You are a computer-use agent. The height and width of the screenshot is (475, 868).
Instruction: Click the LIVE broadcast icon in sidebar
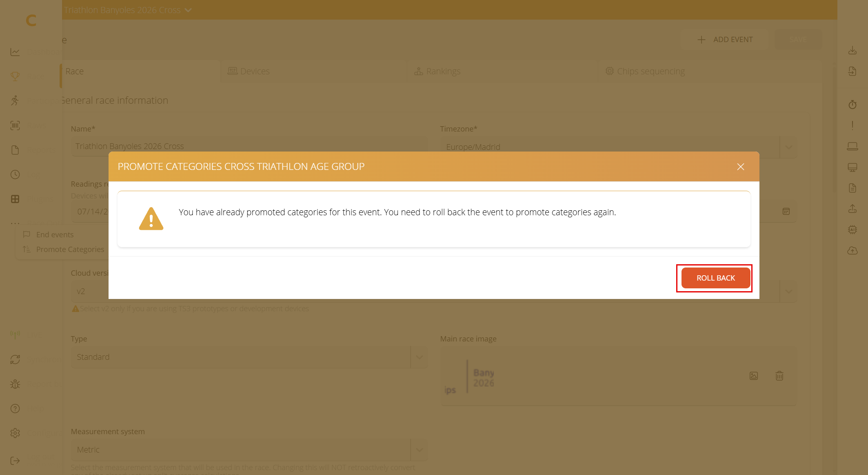[15, 335]
